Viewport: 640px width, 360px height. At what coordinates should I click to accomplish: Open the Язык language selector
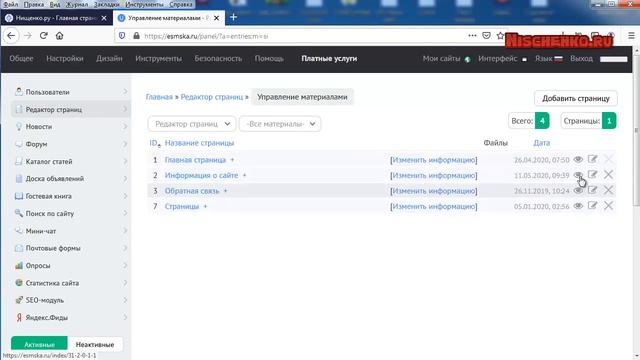click(x=549, y=59)
